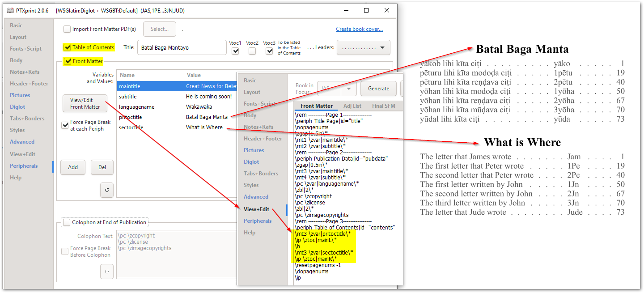Open the Create book cover link
The width and height of the screenshot is (644, 293).
tap(359, 29)
